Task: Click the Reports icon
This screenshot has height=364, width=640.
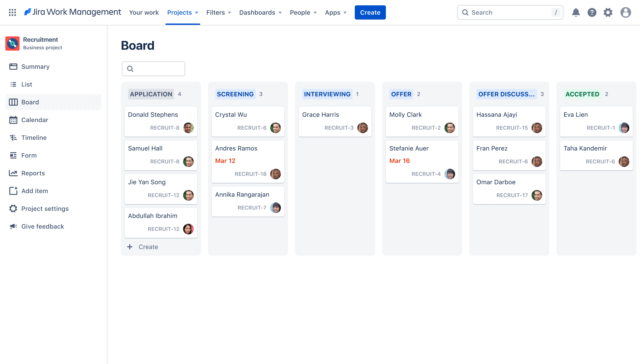Action: [13, 173]
